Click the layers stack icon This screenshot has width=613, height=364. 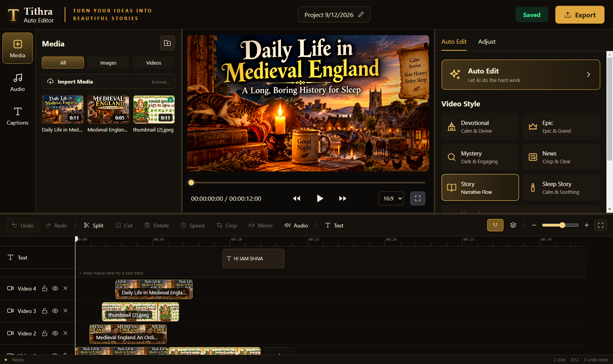coord(513,225)
